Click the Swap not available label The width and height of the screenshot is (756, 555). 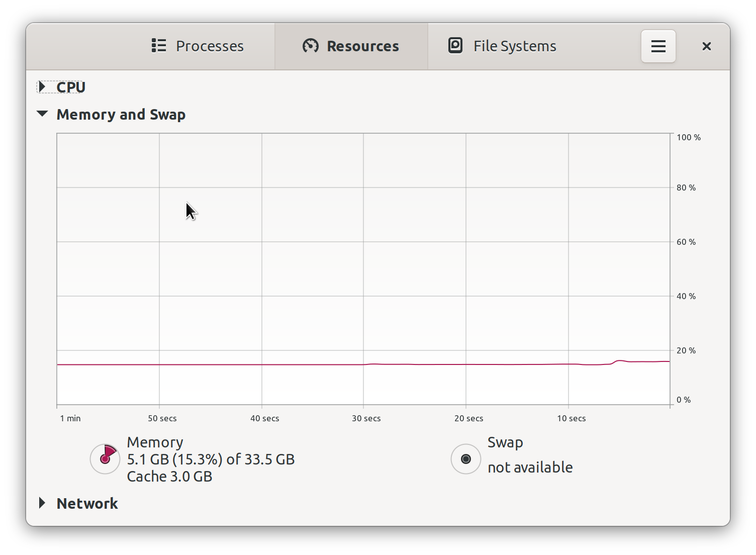(x=530, y=468)
